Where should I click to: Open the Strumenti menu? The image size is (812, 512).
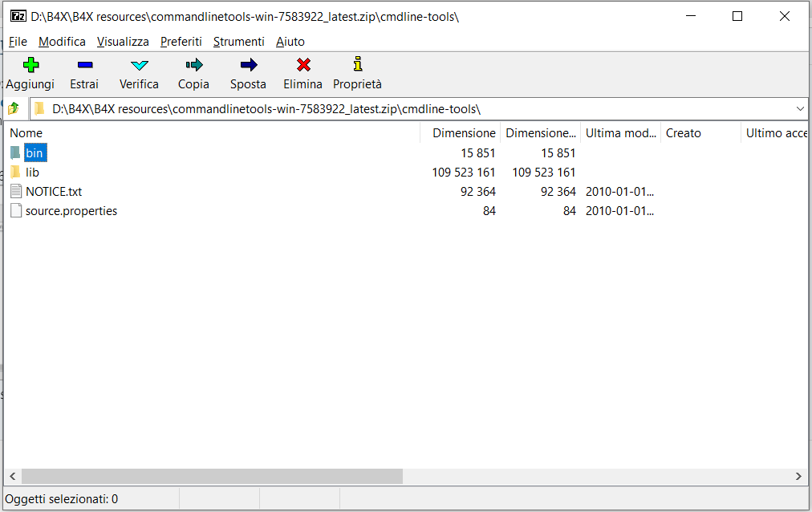[239, 42]
